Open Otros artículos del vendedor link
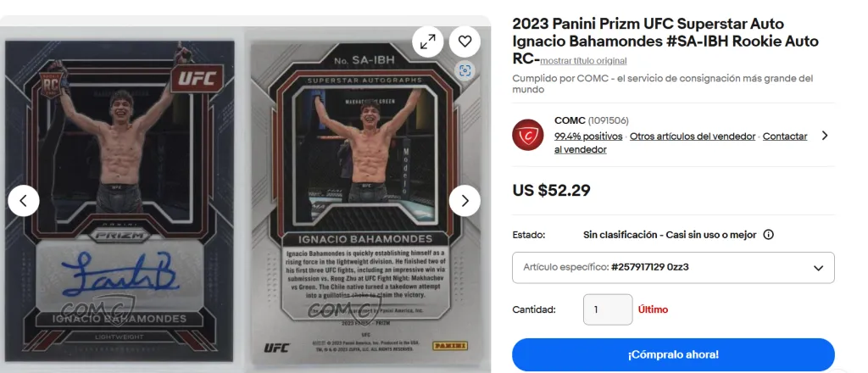 click(693, 136)
